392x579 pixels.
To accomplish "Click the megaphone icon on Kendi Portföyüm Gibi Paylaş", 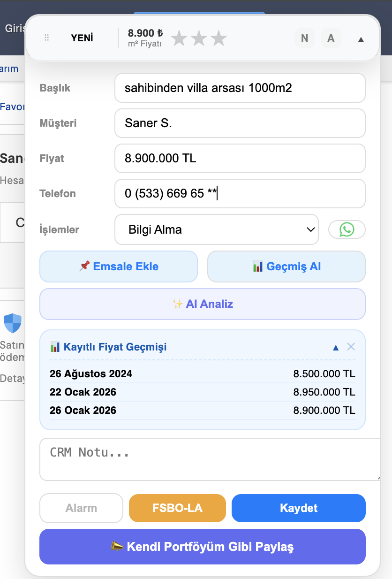I will tap(115, 547).
